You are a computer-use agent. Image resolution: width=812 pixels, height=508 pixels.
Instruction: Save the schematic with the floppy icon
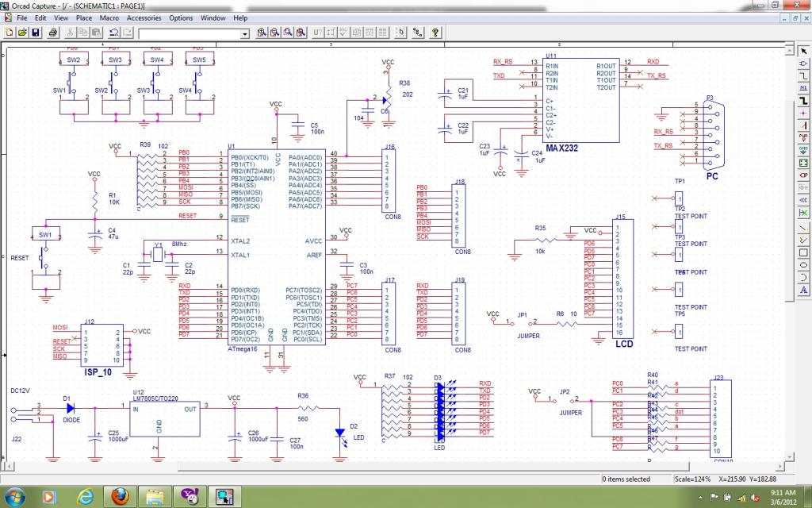pyautogui.click(x=35, y=33)
